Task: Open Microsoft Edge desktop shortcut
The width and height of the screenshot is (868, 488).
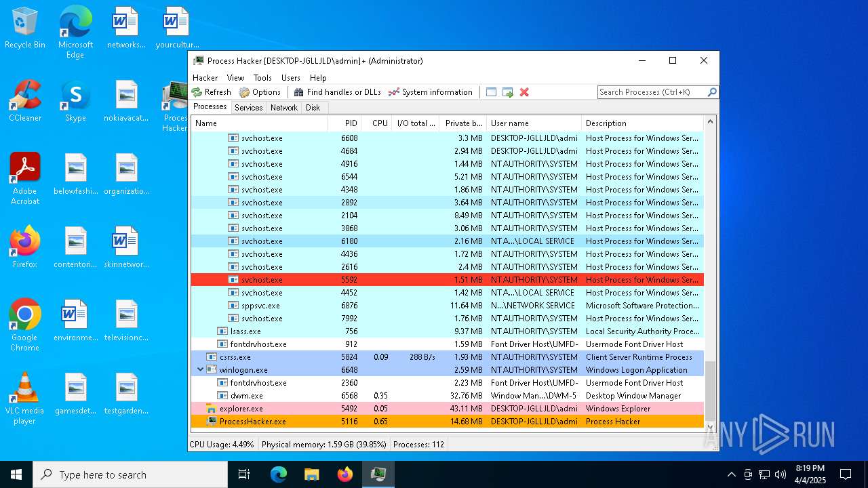Action: 75,32
